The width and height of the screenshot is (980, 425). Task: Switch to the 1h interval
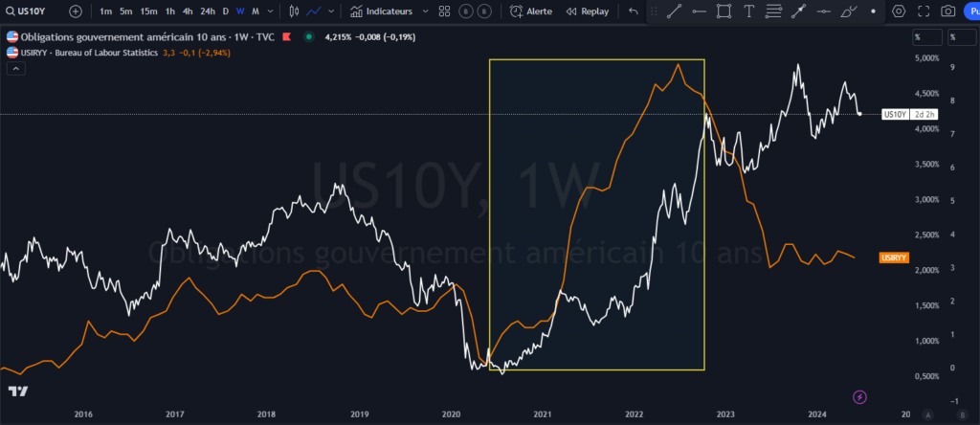click(x=170, y=11)
